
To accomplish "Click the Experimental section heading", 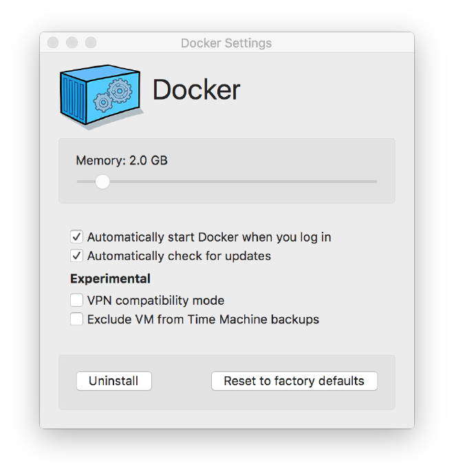I will tap(110, 279).
